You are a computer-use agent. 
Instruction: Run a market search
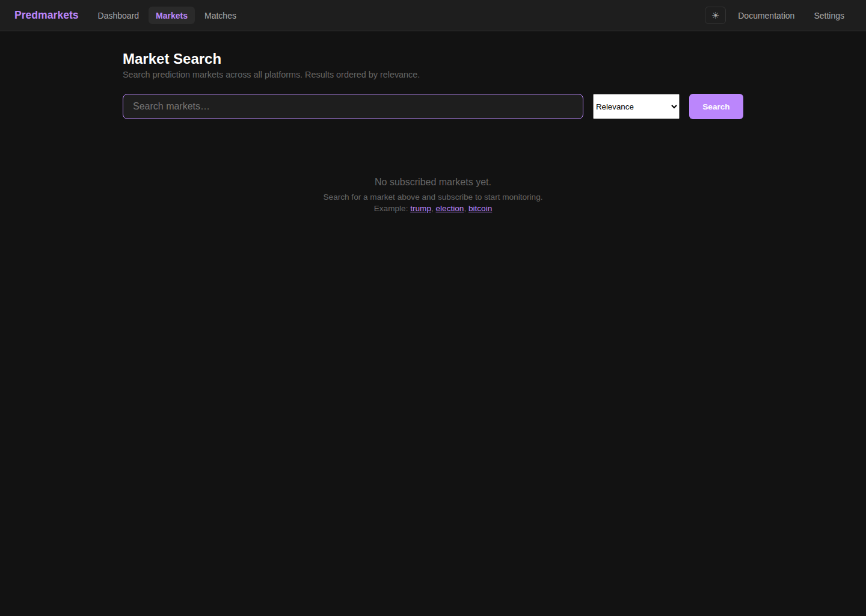pos(716,106)
